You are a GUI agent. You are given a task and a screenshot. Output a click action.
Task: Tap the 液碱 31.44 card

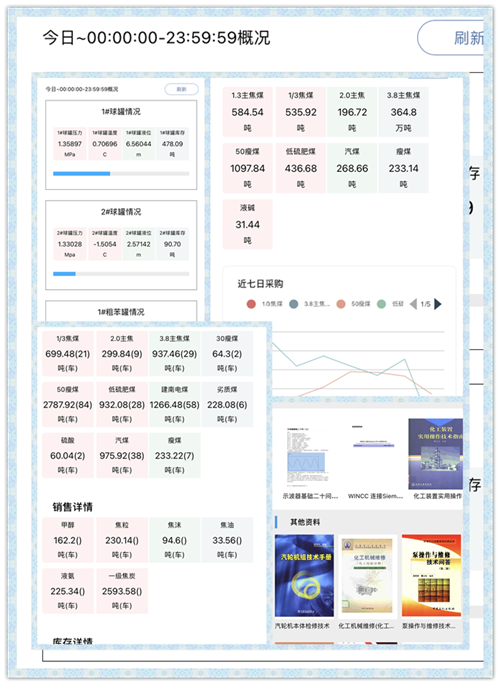[x=248, y=225]
